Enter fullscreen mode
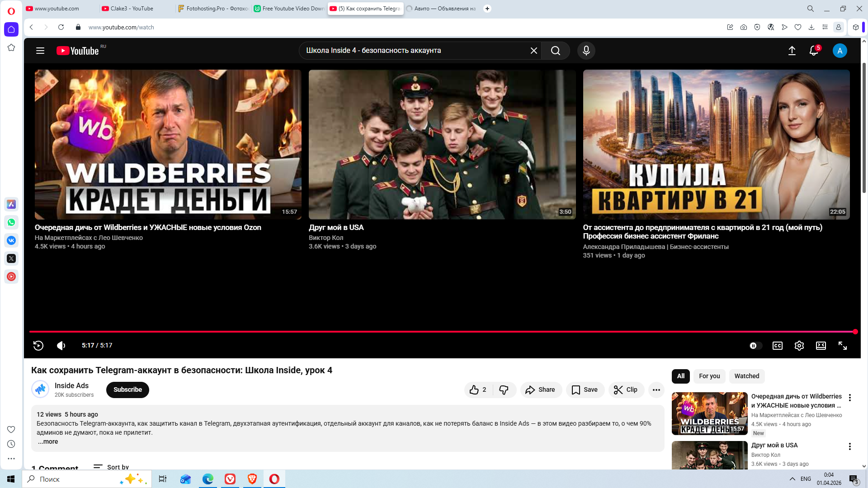This screenshot has height=488, width=868. point(842,346)
